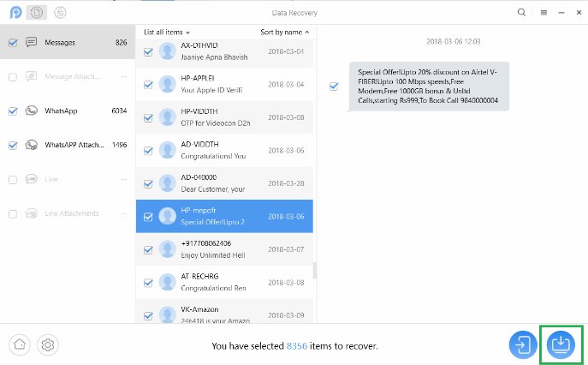The image size is (588, 365).
Task: Click the Special Offer message bubble
Action: pyautogui.click(x=429, y=87)
